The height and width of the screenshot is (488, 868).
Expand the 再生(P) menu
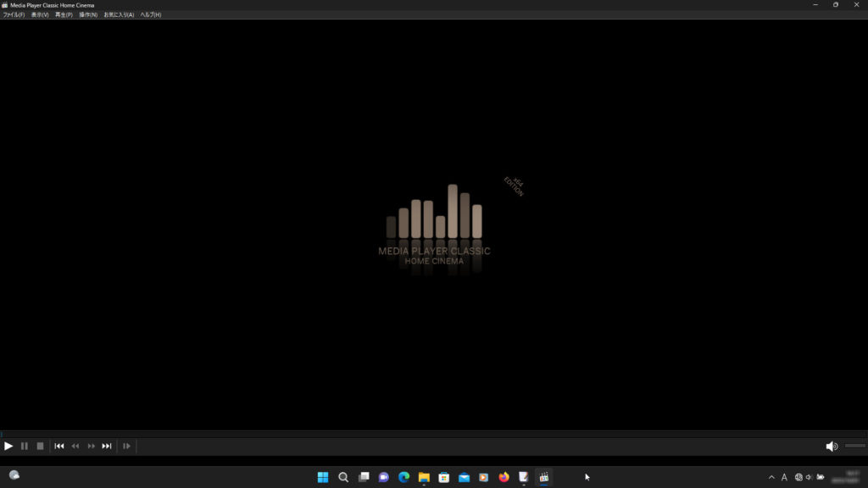(x=64, y=14)
